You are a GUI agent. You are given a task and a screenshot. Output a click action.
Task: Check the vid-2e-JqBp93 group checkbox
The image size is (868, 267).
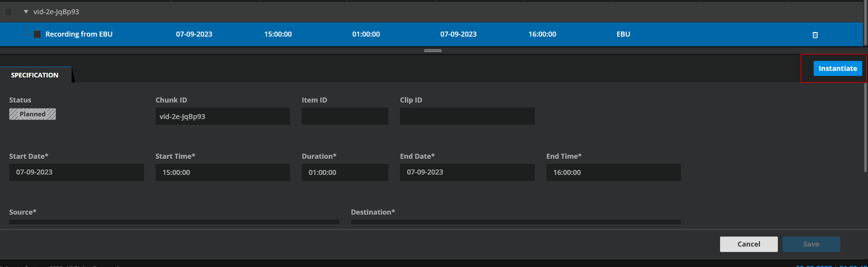point(8,12)
